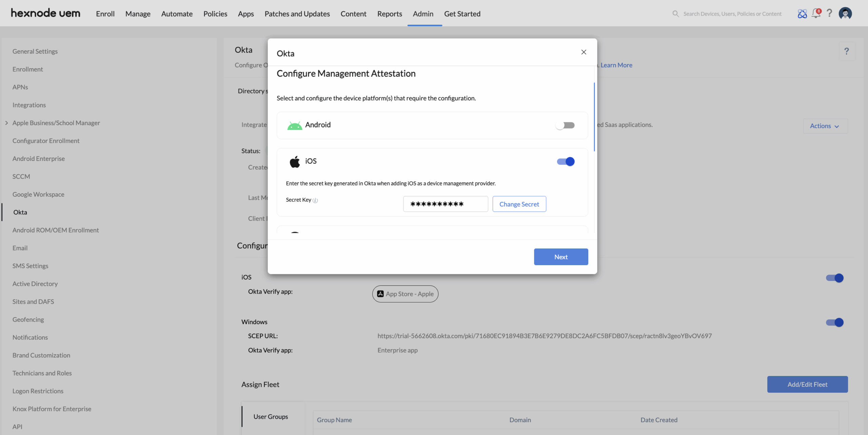
Task: Disable the iOS toggle in dialog
Action: click(566, 162)
